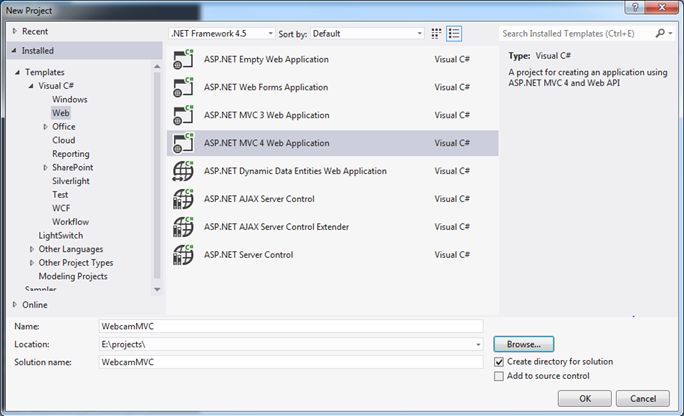Click the ASP.NET Empty Web Application template icon

pos(183,59)
